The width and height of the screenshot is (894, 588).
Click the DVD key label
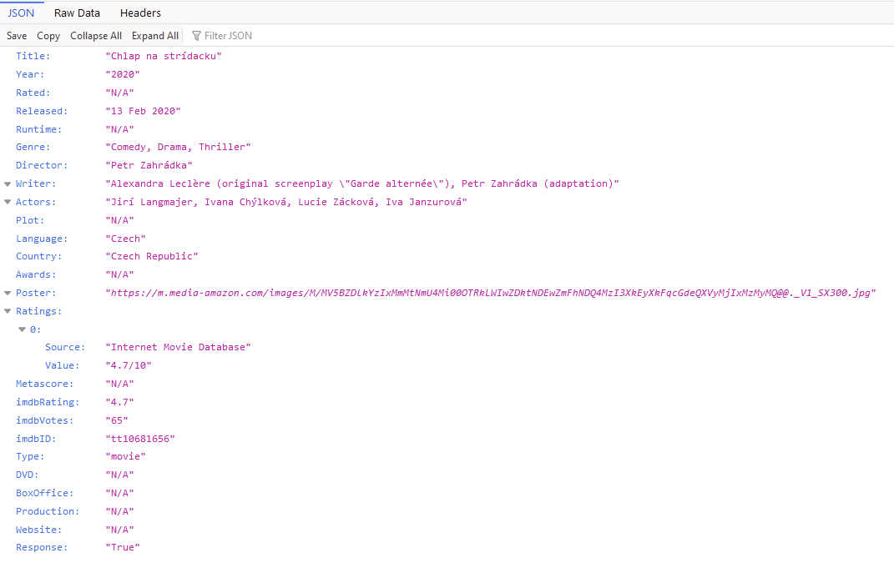[27, 474]
